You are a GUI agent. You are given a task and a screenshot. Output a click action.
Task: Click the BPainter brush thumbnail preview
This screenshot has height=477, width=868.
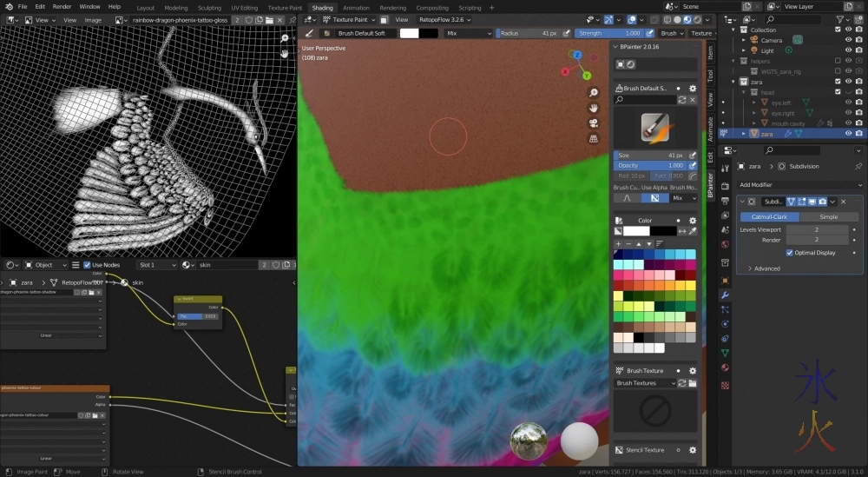[x=654, y=128]
